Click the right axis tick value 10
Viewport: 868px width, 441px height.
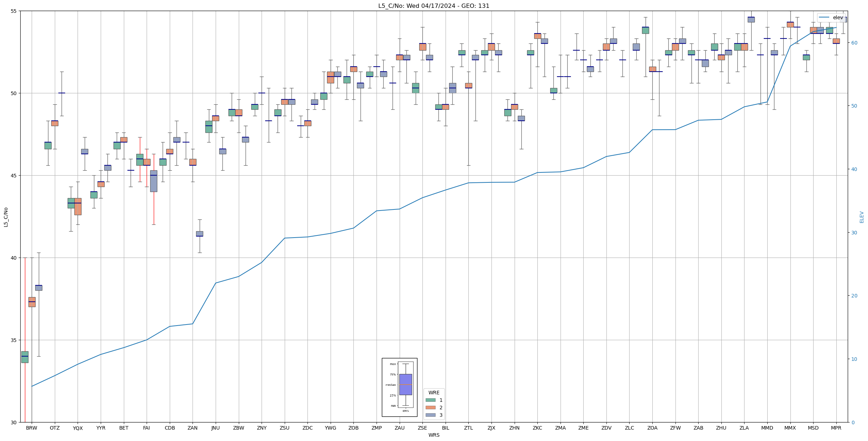[x=854, y=359]
